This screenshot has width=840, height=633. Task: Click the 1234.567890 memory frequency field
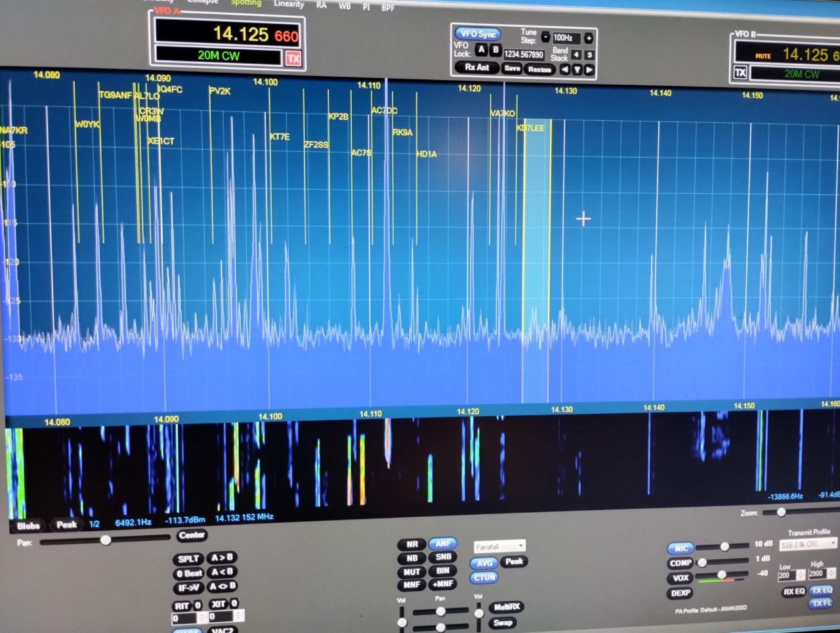pyautogui.click(x=524, y=55)
